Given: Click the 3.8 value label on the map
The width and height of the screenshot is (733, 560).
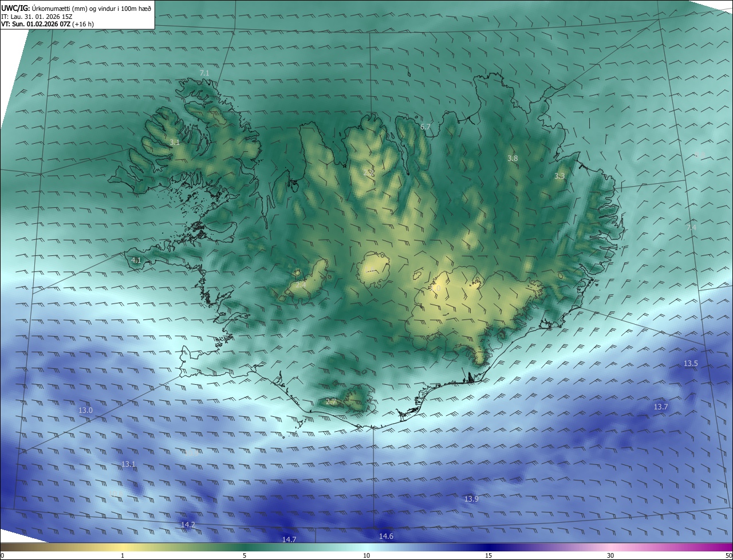Looking at the screenshot, I should pyautogui.click(x=513, y=158).
